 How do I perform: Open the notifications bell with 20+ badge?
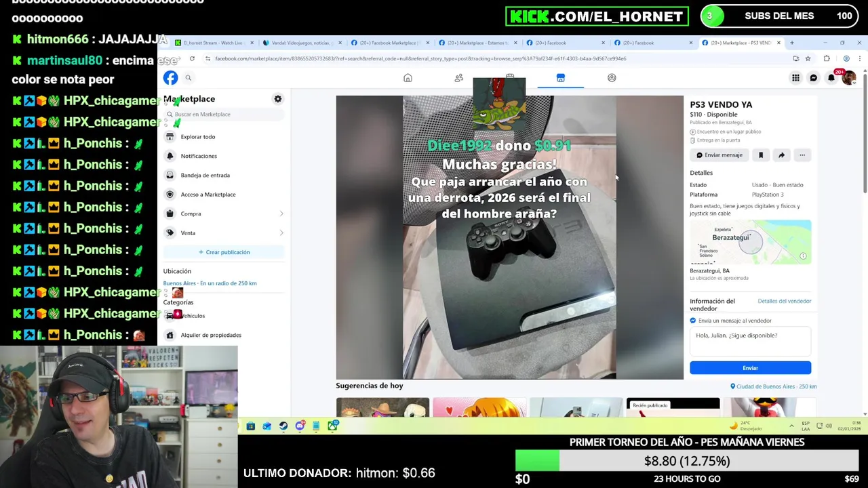(831, 78)
